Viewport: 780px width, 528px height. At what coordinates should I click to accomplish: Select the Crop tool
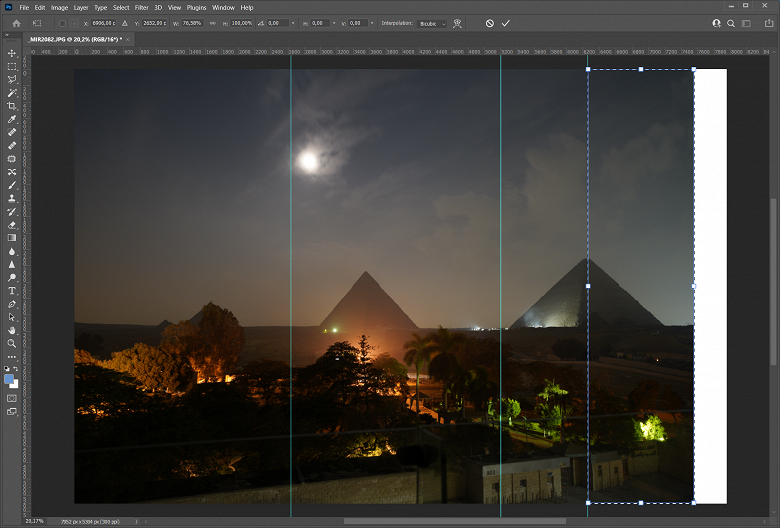(x=12, y=106)
